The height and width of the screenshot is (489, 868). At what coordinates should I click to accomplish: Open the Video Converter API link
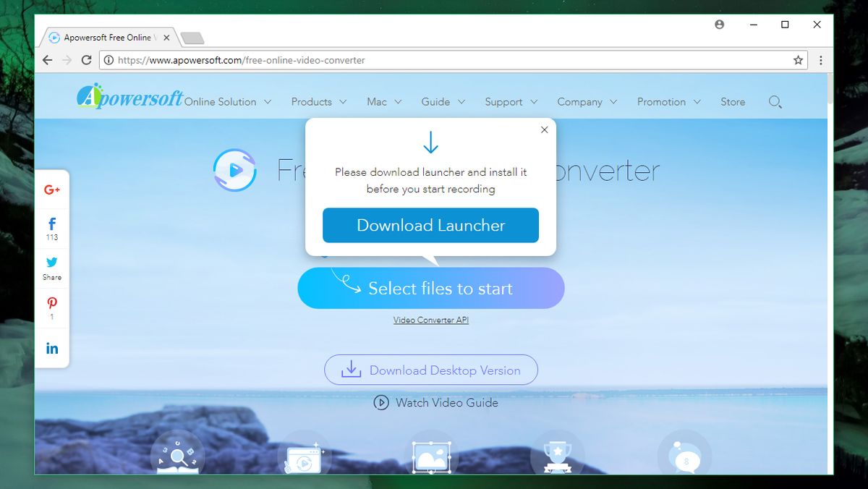430,319
